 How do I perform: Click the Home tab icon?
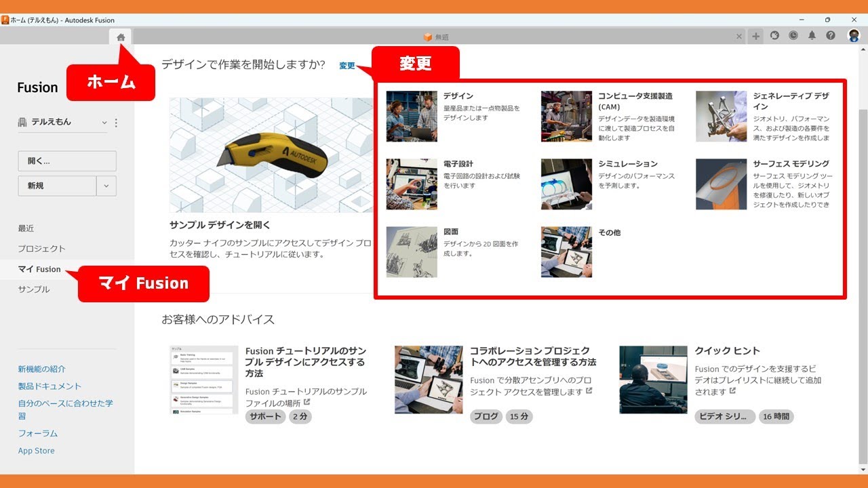(121, 37)
